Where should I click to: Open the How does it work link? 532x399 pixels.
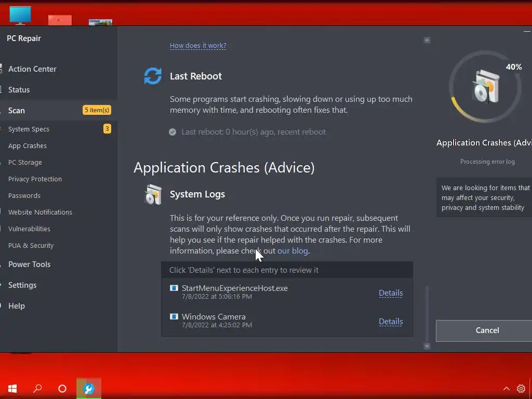pos(198,46)
